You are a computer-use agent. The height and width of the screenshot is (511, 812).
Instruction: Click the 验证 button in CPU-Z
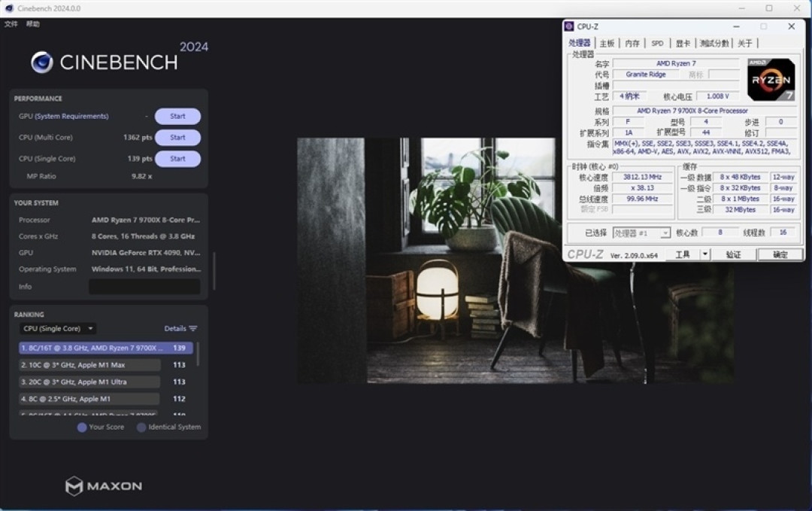tap(735, 254)
